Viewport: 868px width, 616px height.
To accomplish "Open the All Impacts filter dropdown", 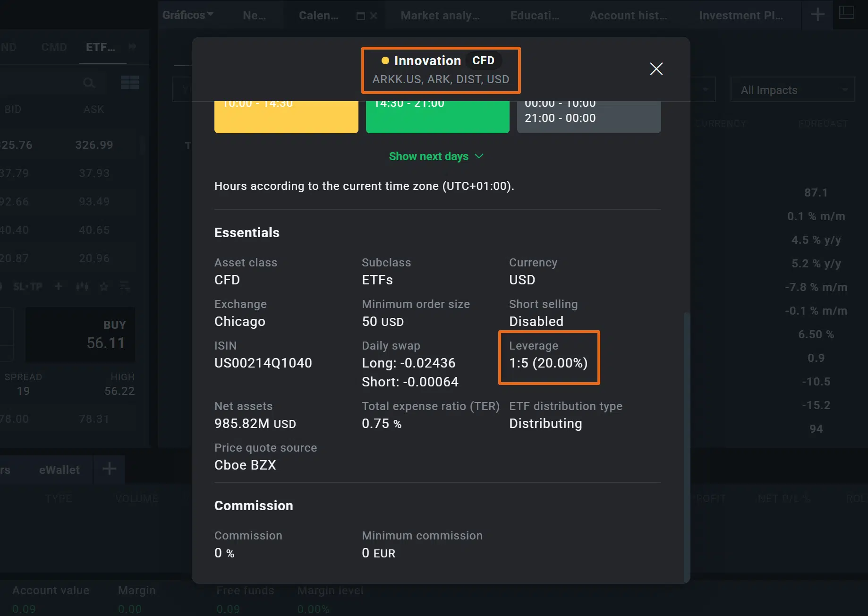I will (792, 90).
